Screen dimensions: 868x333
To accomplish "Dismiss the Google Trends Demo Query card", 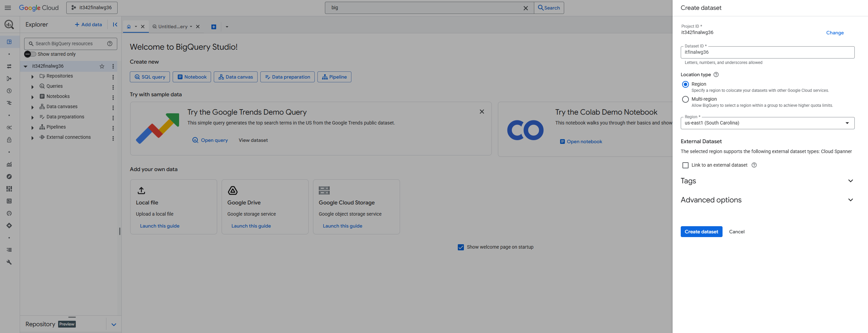I will [482, 112].
